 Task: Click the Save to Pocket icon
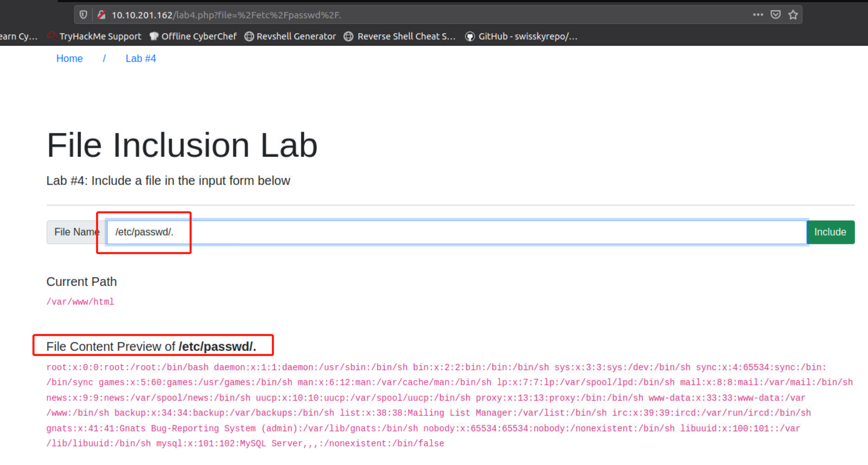point(775,15)
